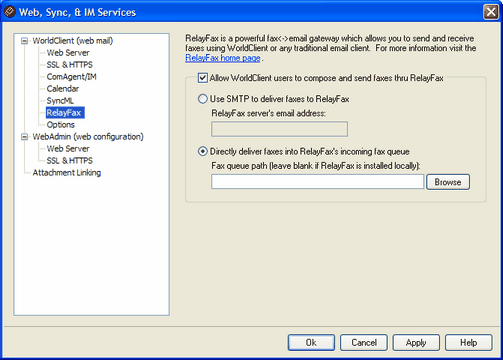Click the RelayFax server's email address field
Viewport: 503px width, 360px height.
click(279, 129)
